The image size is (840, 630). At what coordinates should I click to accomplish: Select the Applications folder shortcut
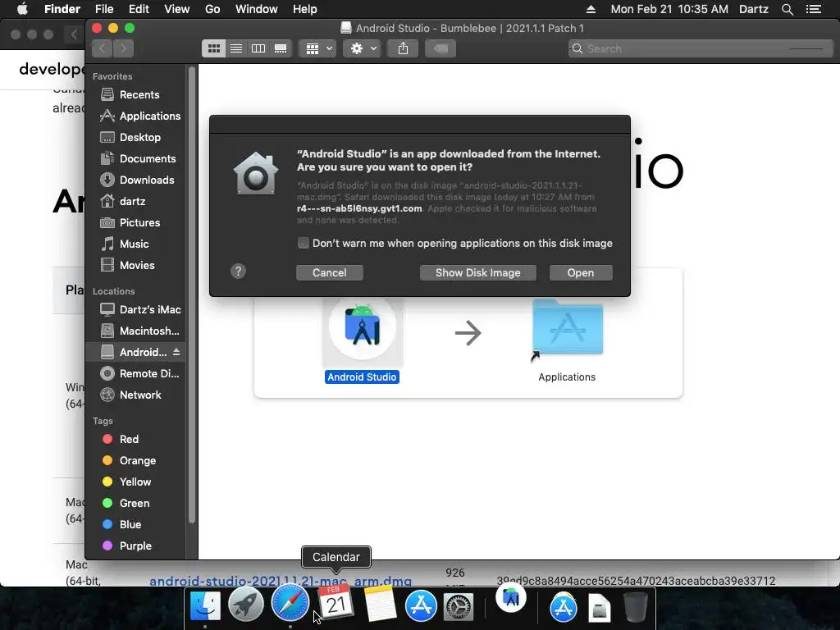point(568,327)
